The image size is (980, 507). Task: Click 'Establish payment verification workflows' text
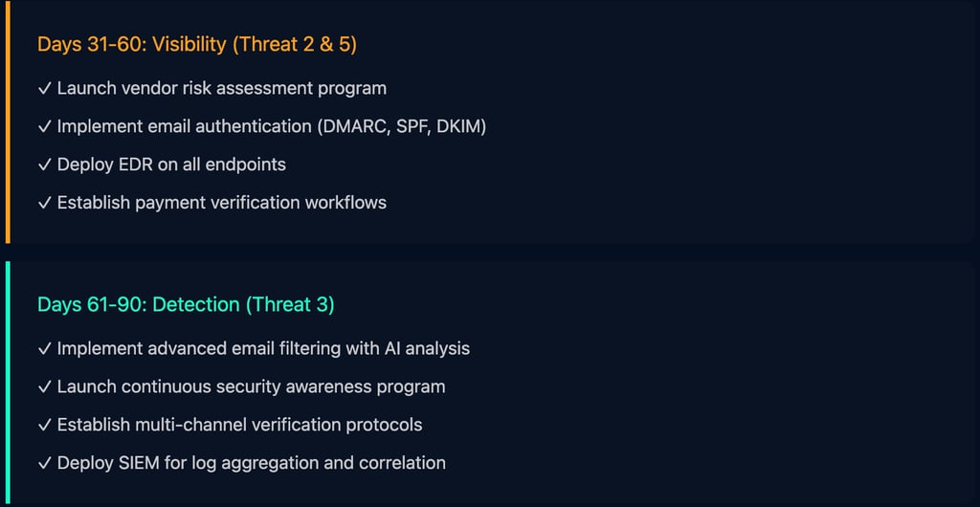(x=222, y=203)
